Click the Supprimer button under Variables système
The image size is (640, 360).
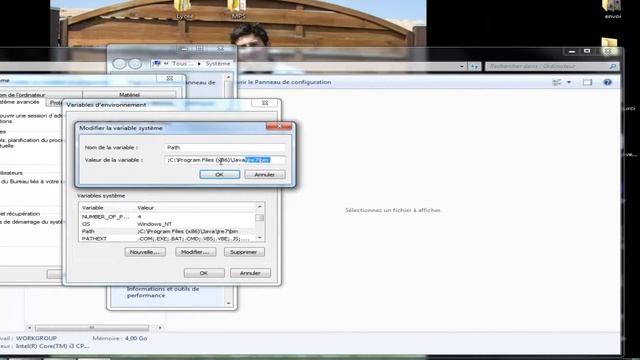click(244, 252)
